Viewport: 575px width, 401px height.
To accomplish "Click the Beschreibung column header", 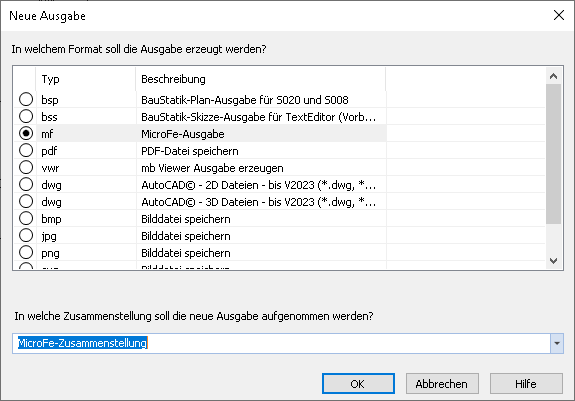I will pos(261,79).
